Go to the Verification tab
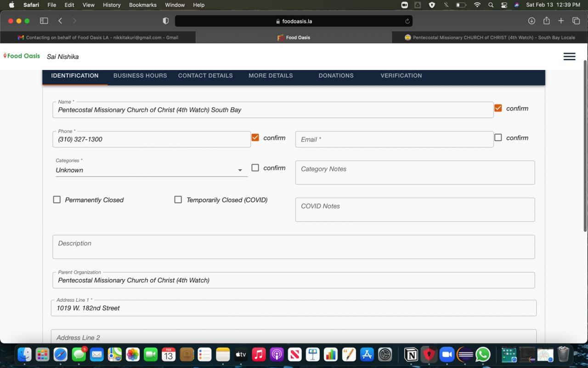The width and height of the screenshot is (588, 368). 401,75
